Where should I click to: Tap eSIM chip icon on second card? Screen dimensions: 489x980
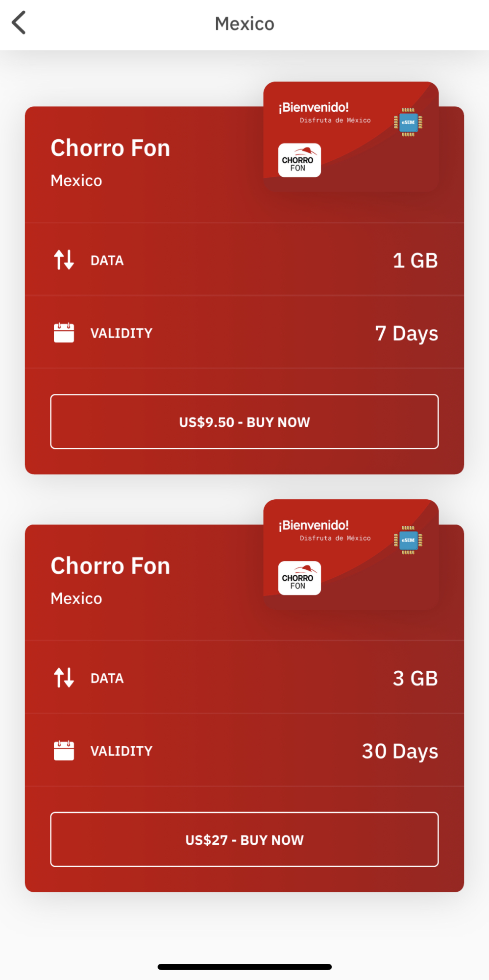pyautogui.click(x=408, y=540)
